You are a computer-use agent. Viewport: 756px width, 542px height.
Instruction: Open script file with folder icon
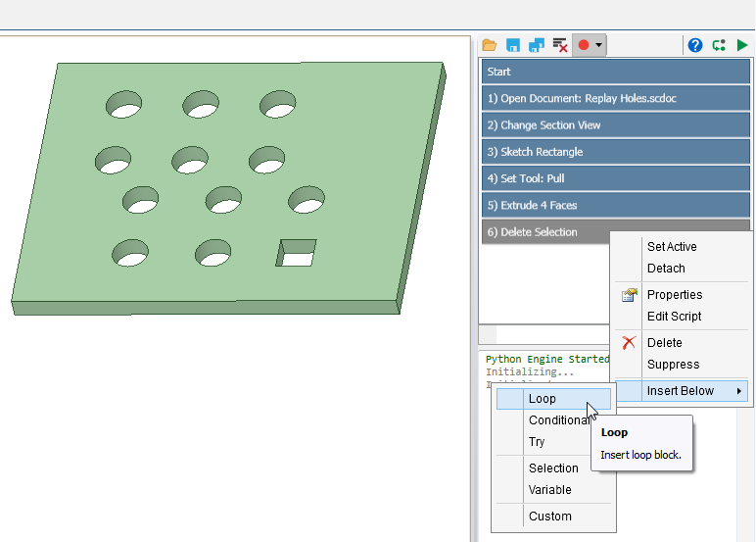point(489,45)
